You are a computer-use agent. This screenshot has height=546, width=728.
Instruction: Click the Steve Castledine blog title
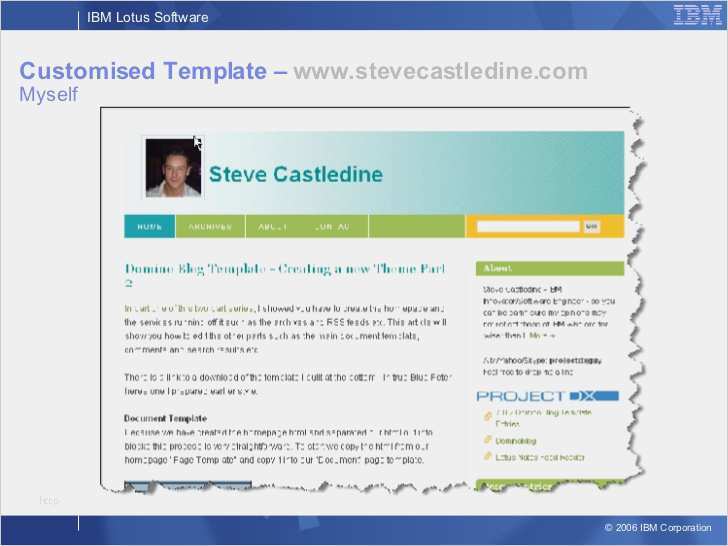[x=295, y=174]
